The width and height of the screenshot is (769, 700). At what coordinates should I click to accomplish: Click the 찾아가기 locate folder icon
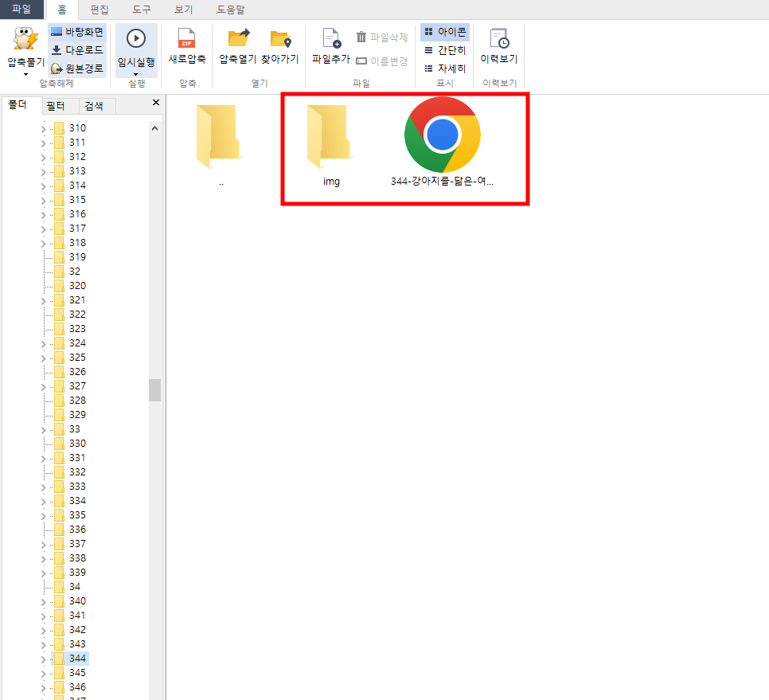[x=280, y=38]
